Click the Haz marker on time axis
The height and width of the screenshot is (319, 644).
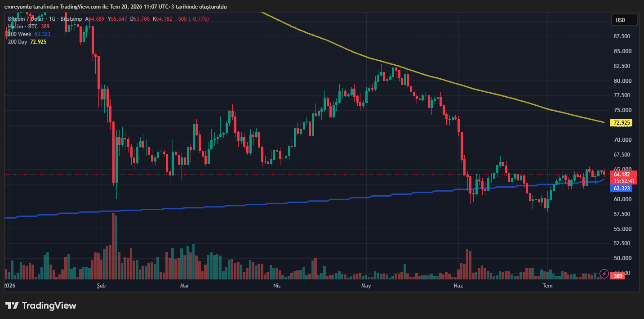(x=458, y=286)
